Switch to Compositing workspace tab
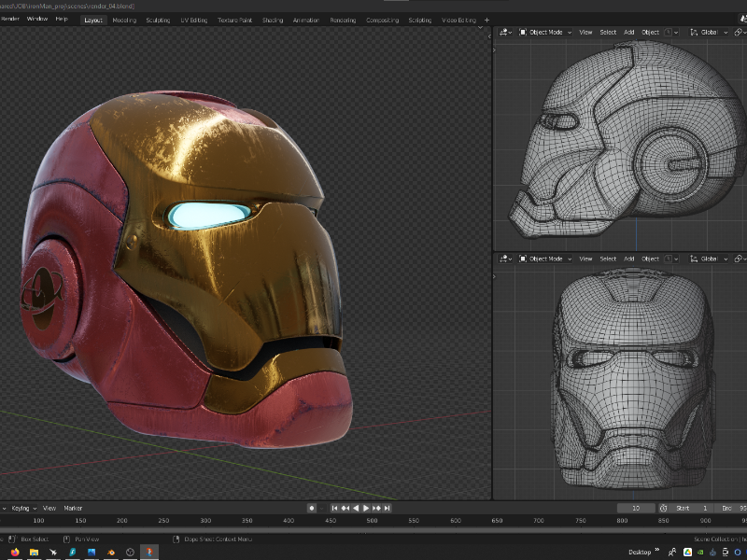 click(x=383, y=20)
